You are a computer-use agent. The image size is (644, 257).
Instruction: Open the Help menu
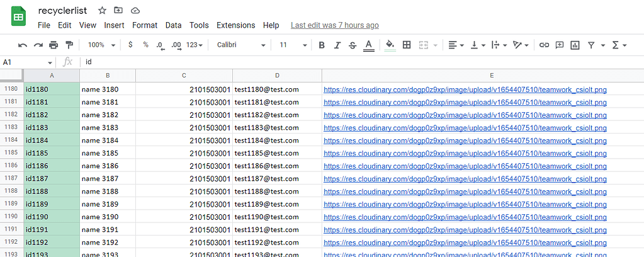(271, 25)
